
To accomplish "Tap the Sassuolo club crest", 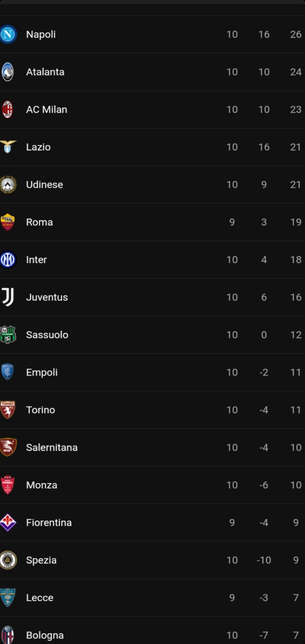I will [8, 335].
